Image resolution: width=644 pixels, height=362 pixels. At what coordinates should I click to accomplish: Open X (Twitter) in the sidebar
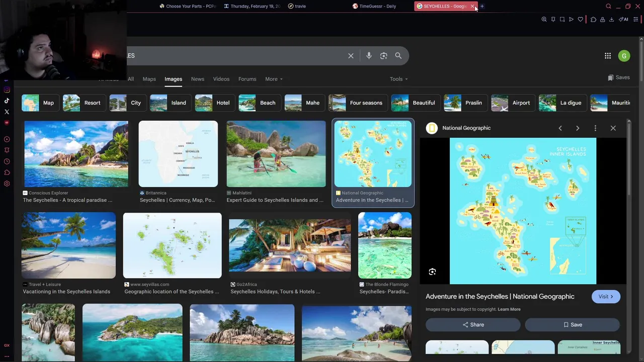coord(7,112)
